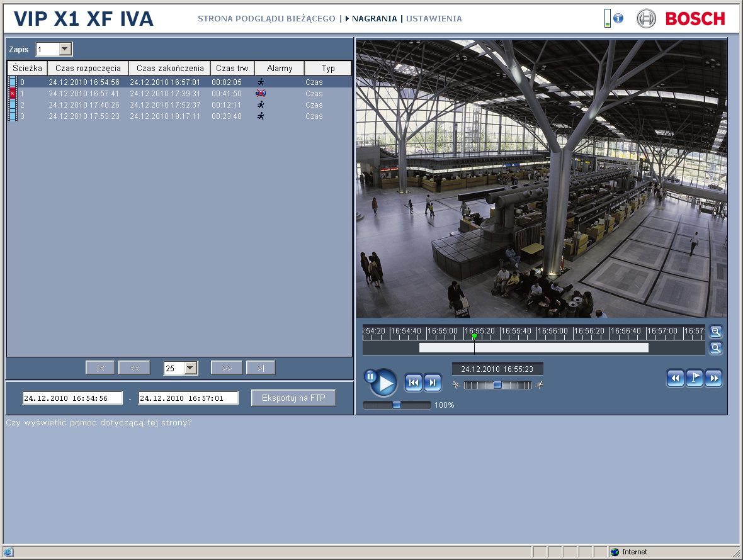Sort by the Czas trw. column header

[233, 68]
